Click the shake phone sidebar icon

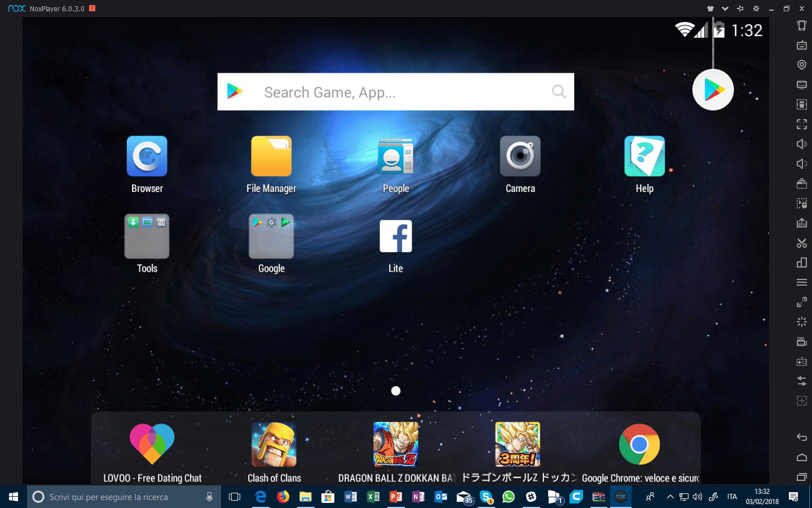click(x=802, y=25)
